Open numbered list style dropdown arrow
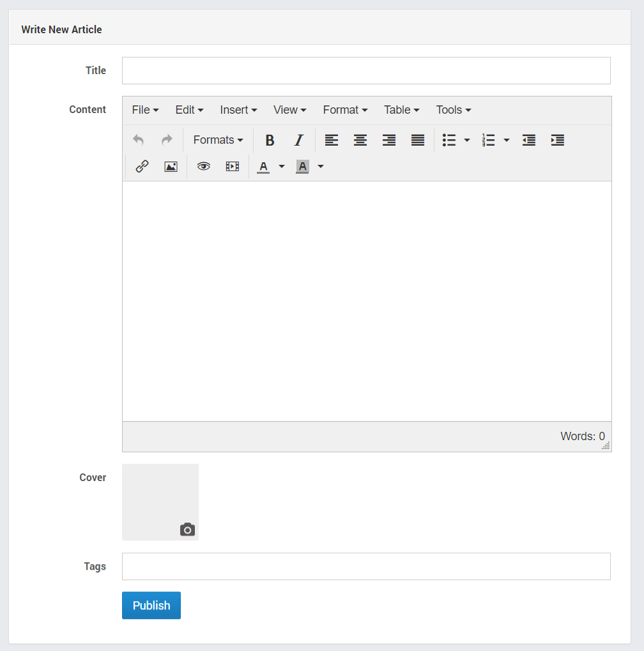This screenshot has width=644, height=651. pos(507,140)
